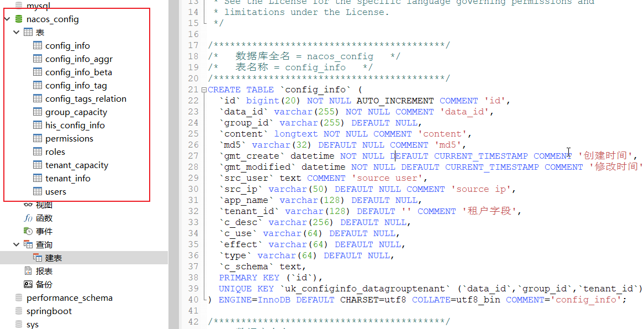
Task: Click the roles table icon
Action: pos(38,152)
